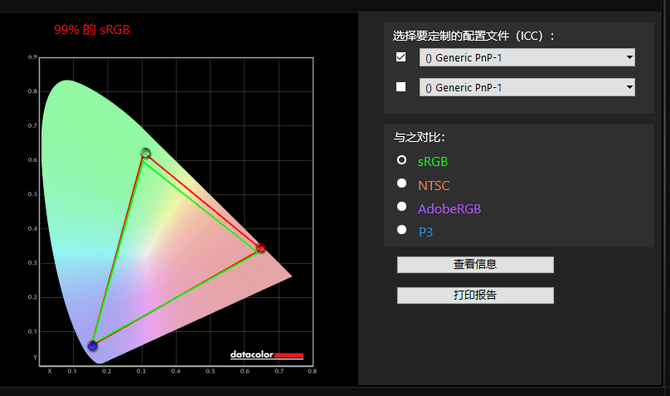This screenshot has height=396, width=670.
Task: Click the first Generic PnP-1 combo box field
Action: coord(527,57)
